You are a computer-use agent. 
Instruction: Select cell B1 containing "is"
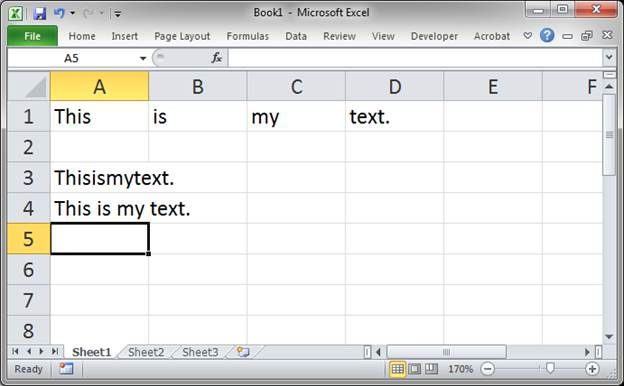(x=198, y=116)
